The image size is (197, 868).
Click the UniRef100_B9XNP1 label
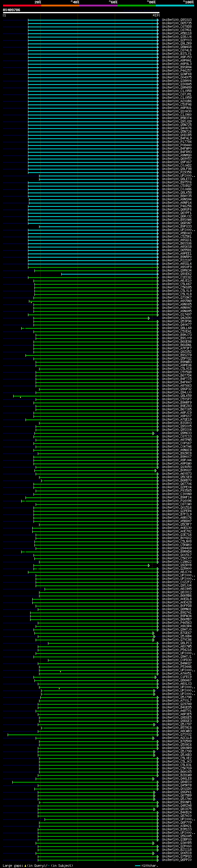click(x=177, y=802)
